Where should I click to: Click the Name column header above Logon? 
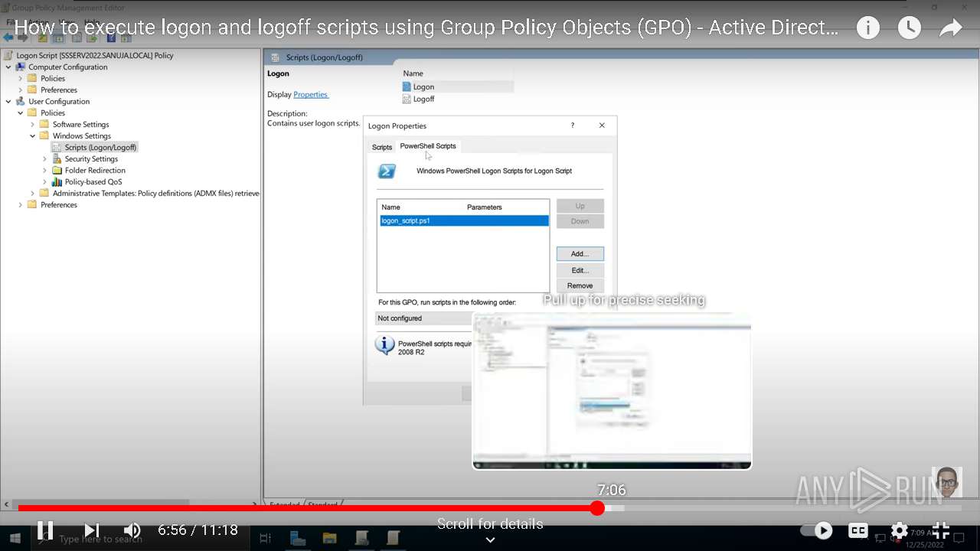pyautogui.click(x=413, y=73)
